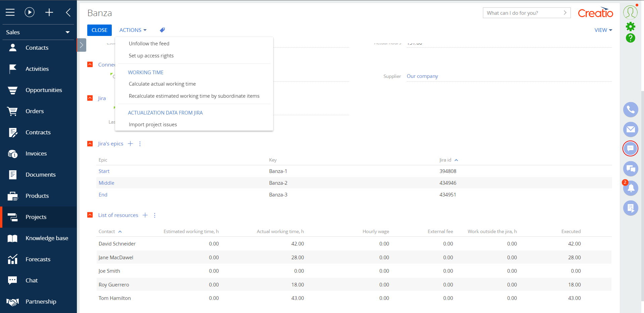
Task: Open the user profile icon
Action: (630, 12)
